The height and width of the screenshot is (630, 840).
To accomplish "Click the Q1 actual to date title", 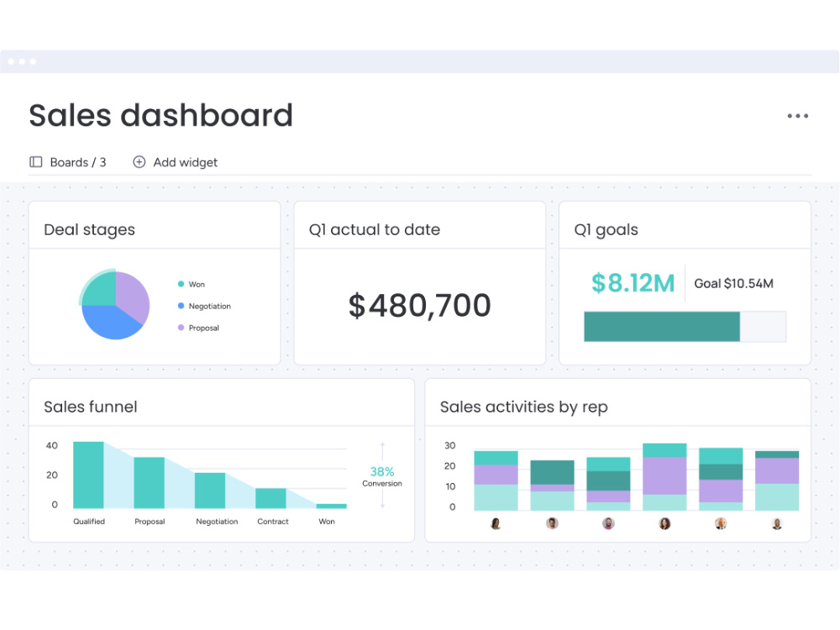I will click(x=375, y=230).
